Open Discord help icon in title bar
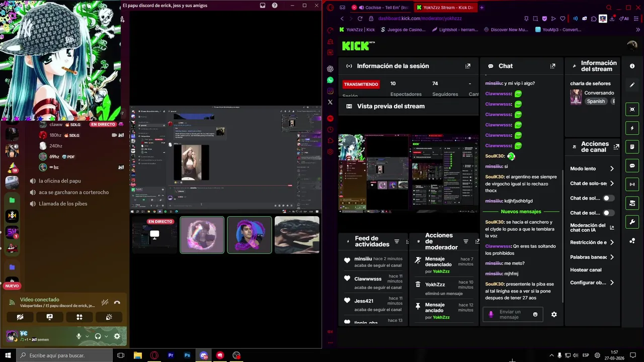This screenshot has height=362, width=644. pos(275,6)
